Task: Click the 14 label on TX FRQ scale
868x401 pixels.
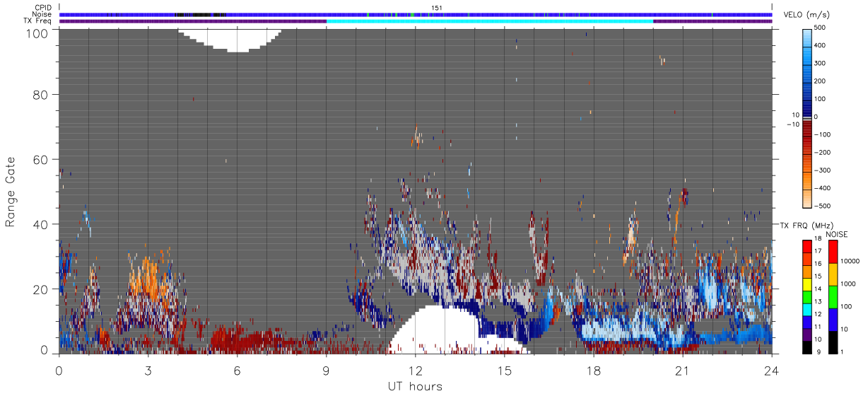Action: point(818,289)
